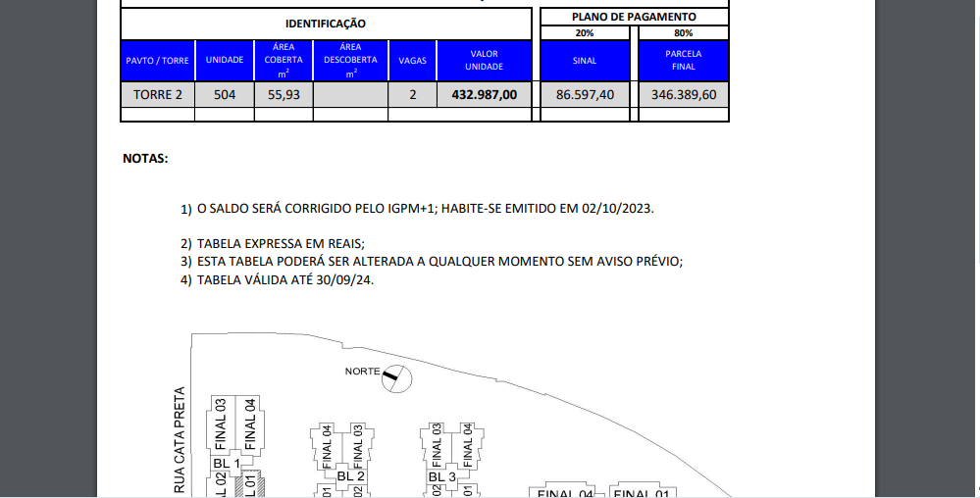Select the sinal amount 86.597,40

(585, 95)
